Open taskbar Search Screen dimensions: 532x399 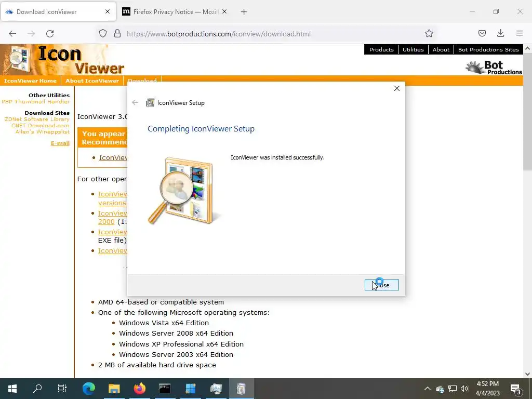click(x=37, y=389)
